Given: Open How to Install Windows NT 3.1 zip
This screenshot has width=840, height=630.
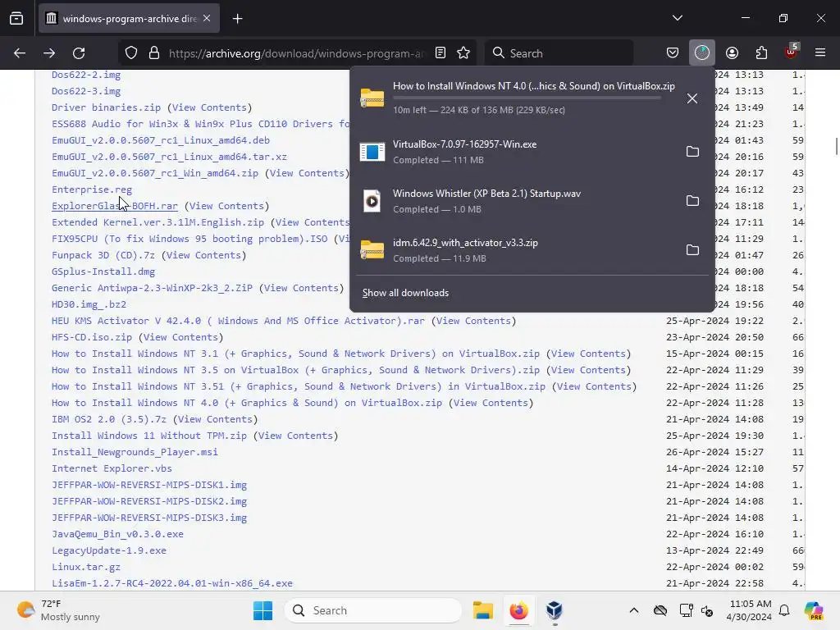Looking at the screenshot, I should (x=295, y=354).
